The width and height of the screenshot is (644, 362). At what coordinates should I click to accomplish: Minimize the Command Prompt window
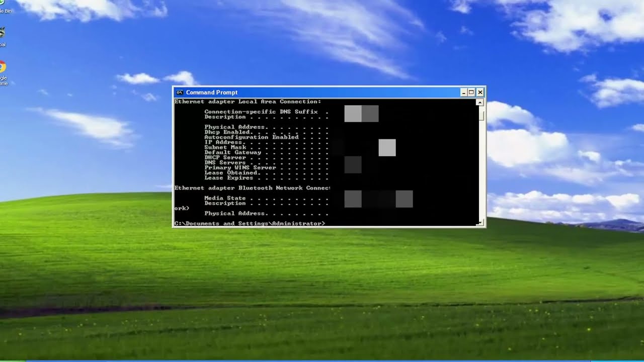point(463,93)
